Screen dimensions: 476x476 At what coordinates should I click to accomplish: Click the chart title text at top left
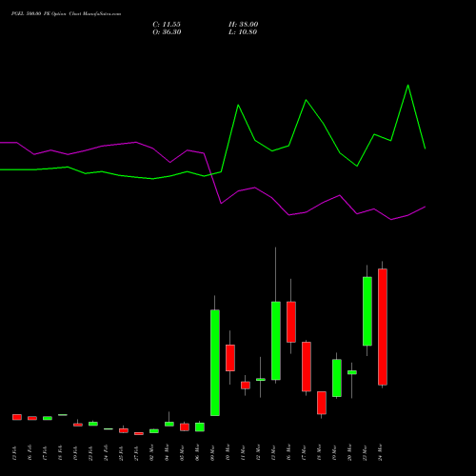coord(66,14)
